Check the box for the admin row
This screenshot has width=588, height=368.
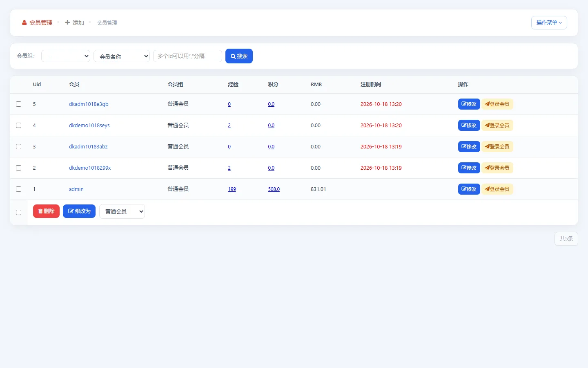[x=18, y=189]
